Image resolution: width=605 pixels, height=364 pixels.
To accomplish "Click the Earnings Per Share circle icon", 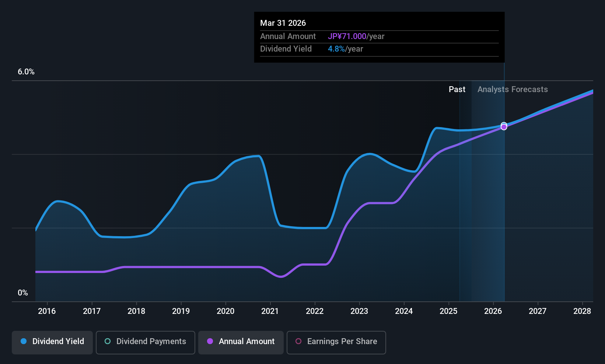I will [x=298, y=341].
